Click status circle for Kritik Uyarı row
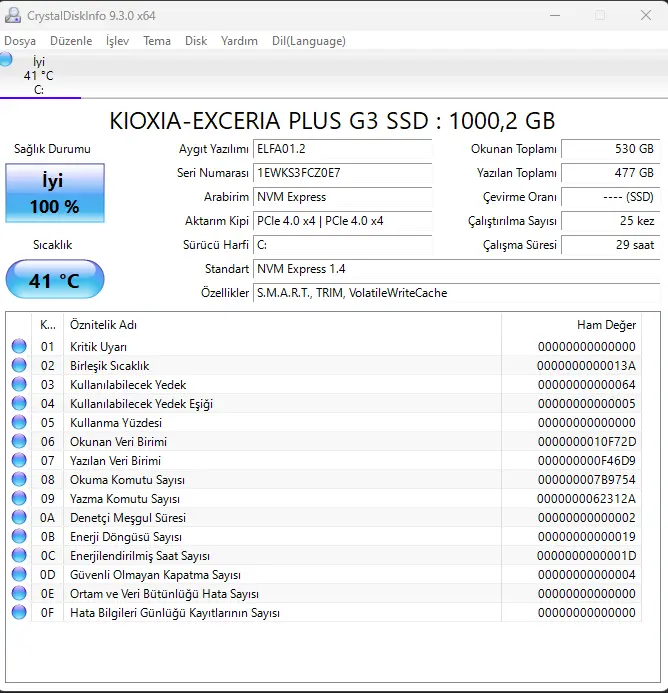This screenshot has width=668, height=693. point(19,346)
